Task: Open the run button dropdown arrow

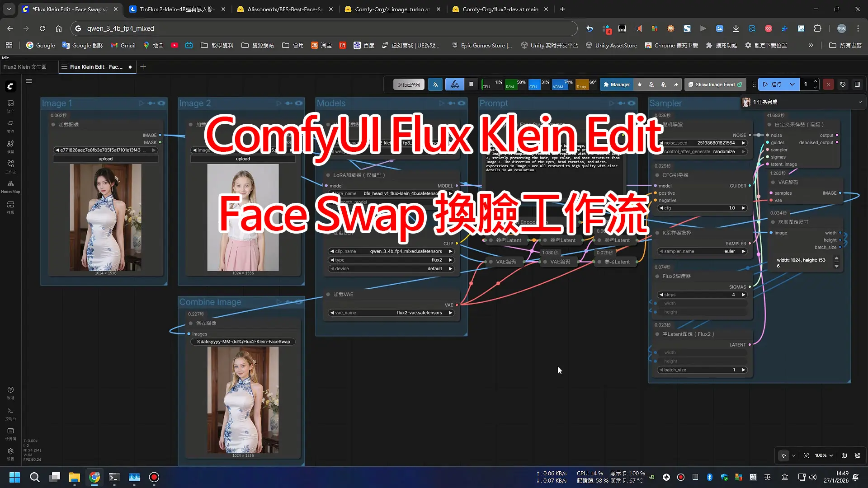Action: (x=792, y=84)
